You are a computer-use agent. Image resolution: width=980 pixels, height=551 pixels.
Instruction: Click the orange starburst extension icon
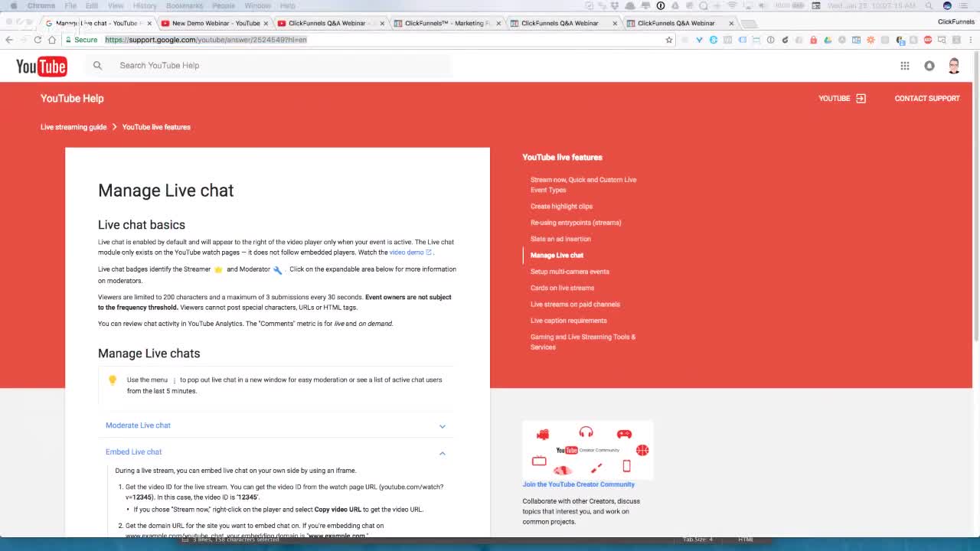[x=871, y=40]
